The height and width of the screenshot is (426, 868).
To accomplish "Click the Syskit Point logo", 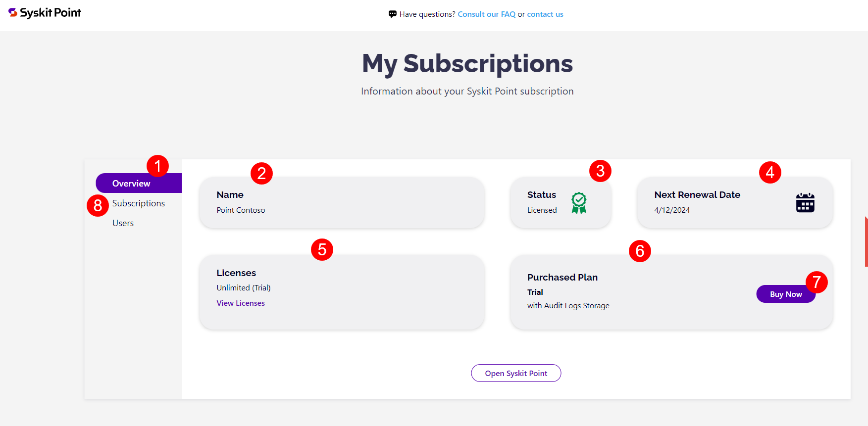I will [45, 13].
